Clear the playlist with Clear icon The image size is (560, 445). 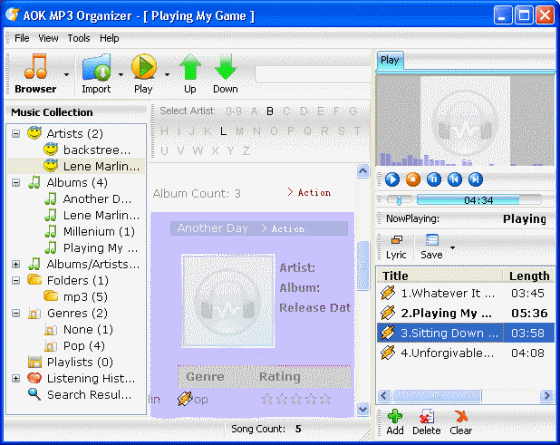[x=461, y=416]
